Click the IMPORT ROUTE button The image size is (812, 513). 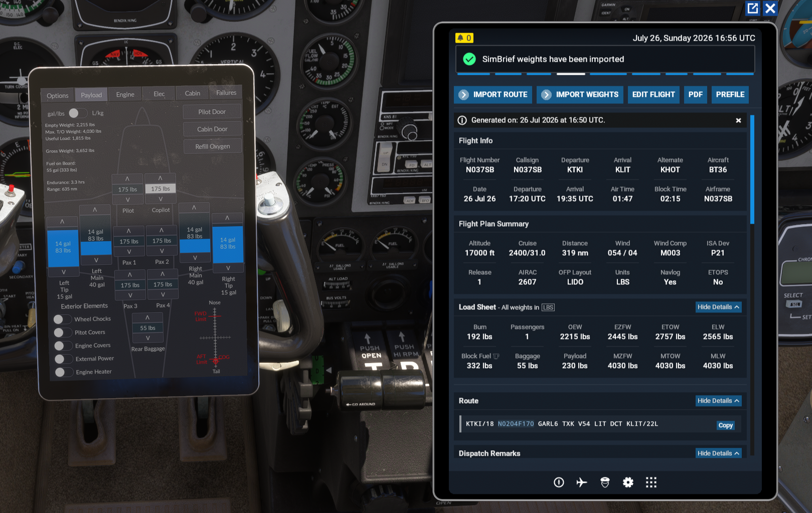[493, 94]
